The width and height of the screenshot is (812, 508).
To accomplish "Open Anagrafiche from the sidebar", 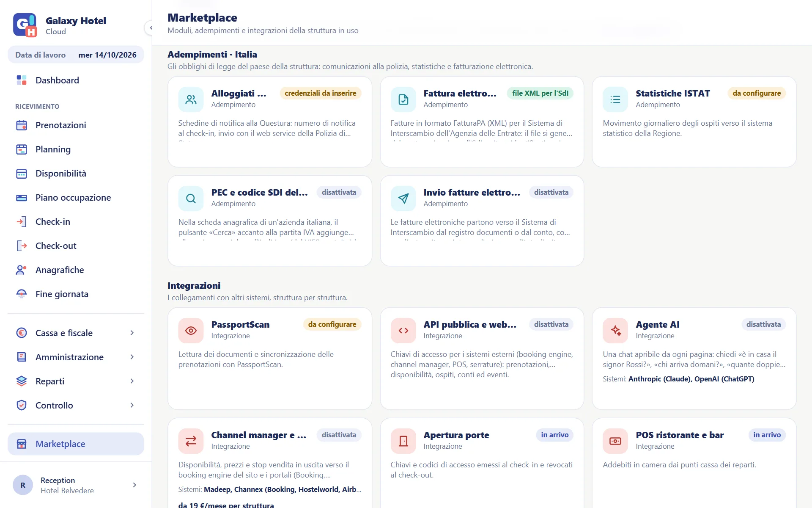I will pos(76,270).
